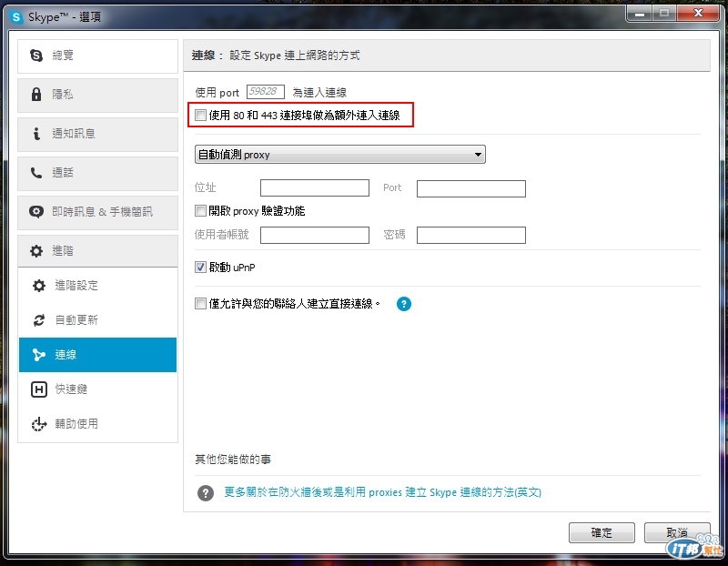Viewport: 728px width, 566px height.
Task: Click the Skype logo in title bar
Action: pos(16,17)
